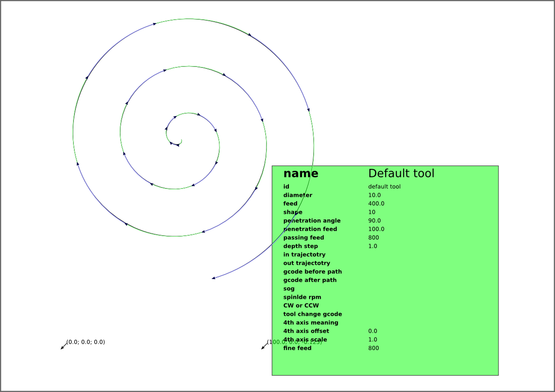
Task: Select the "penetration angle" label
Action: tap(312, 221)
